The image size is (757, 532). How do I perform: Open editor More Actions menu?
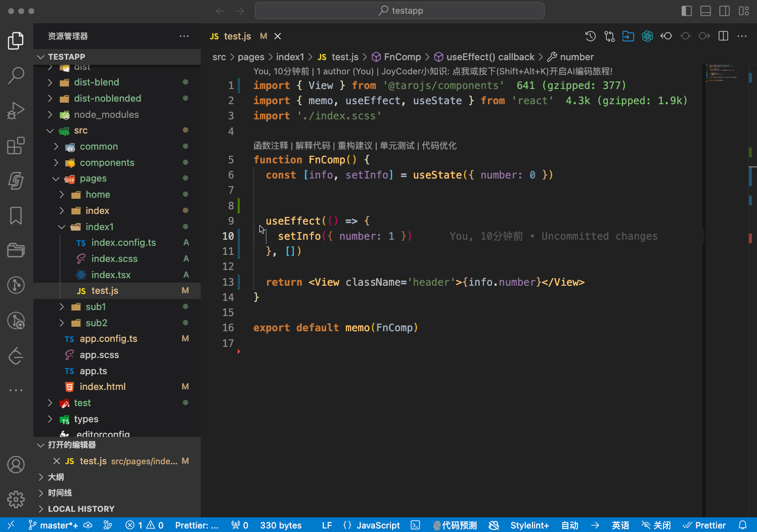742,36
